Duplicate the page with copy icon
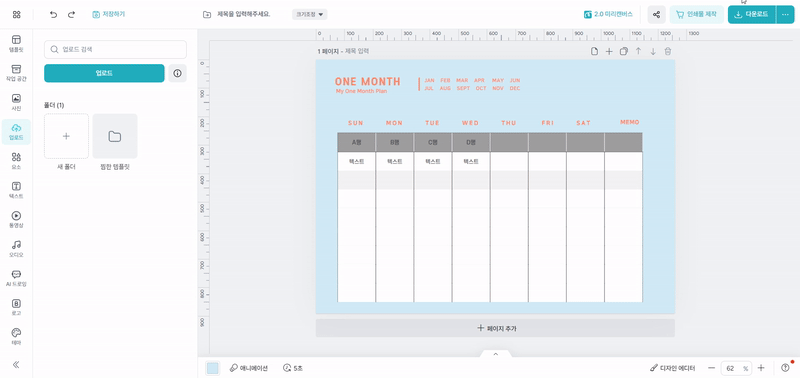 [x=623, y=51]
